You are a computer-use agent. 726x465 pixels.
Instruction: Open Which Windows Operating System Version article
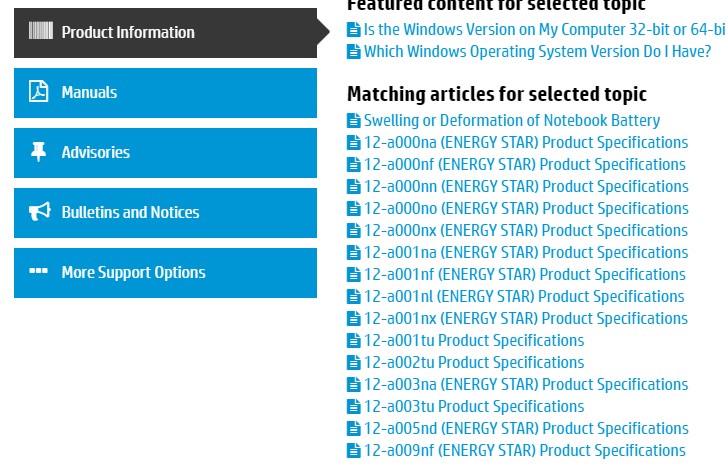(x=537, y=51)
